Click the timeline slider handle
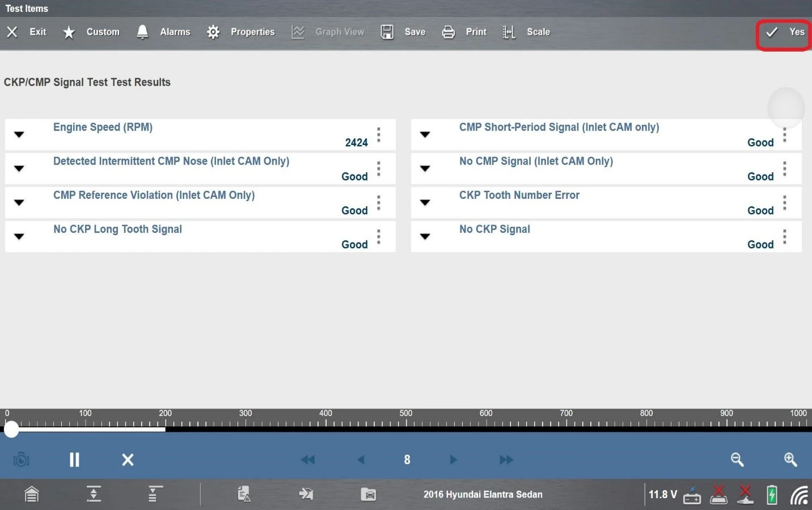Image resolution: width=812 pixels, height=510 pixels. pyautogui.click(x=11, y=430)
